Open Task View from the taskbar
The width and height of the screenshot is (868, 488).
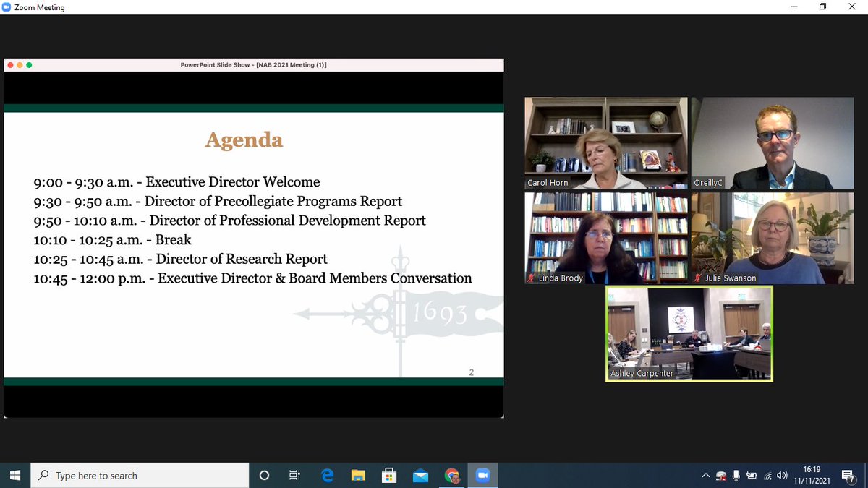click(294, 475)
